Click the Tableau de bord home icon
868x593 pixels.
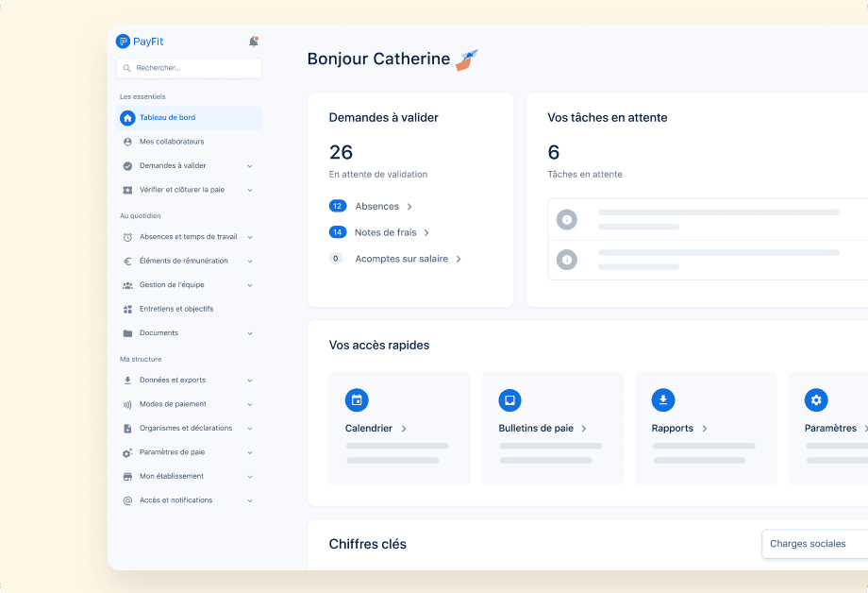(x=127, y=117)
